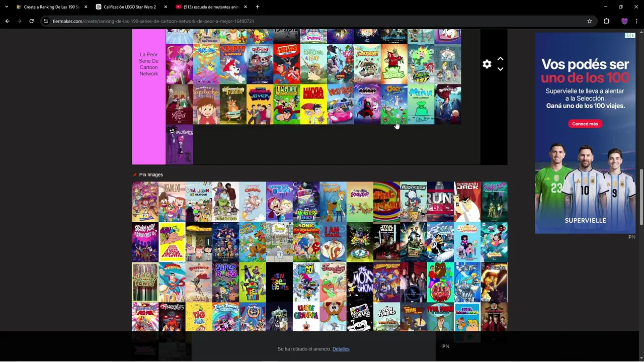The height and width of the screenshot is (362, 644).
Task: Open the tier settings gear icon
Action: (x=487, y=64)
